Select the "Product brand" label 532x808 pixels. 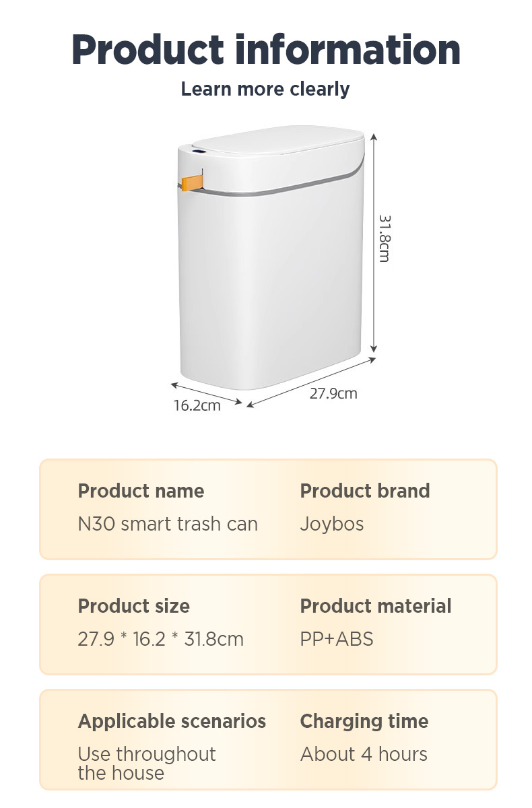[364, 491]
